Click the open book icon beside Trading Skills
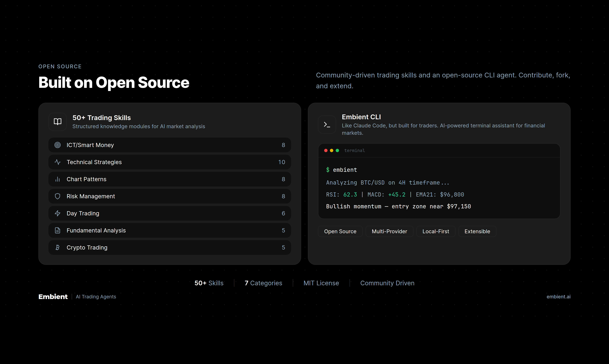Viewport: 609px width, 364px height. coord(57,122)
